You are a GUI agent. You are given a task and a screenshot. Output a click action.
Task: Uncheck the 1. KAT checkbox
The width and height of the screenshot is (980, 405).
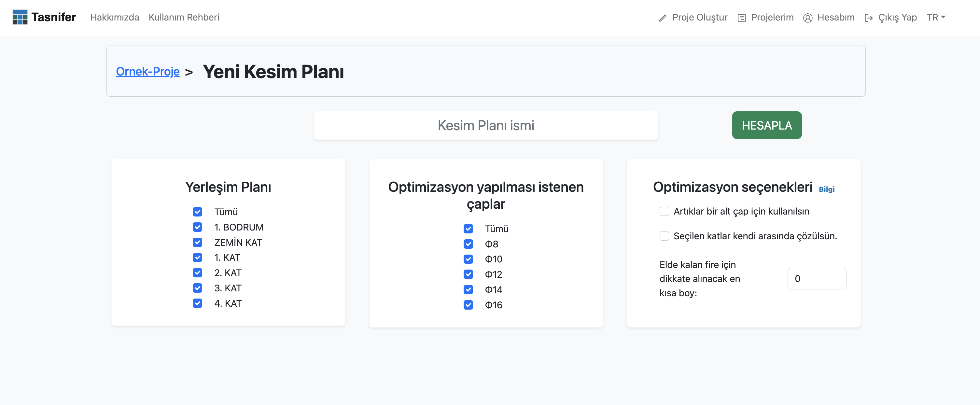tap(197, 258)
